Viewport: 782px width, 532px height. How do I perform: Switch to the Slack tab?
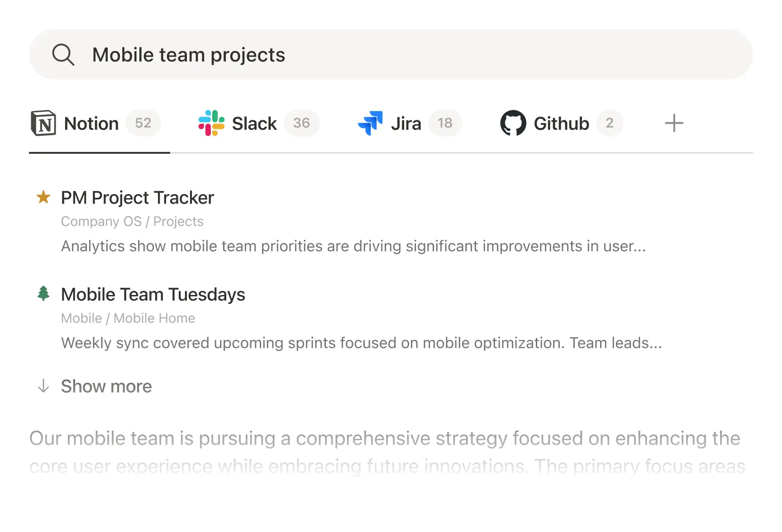pyautogui.click(x=254, y=123)
